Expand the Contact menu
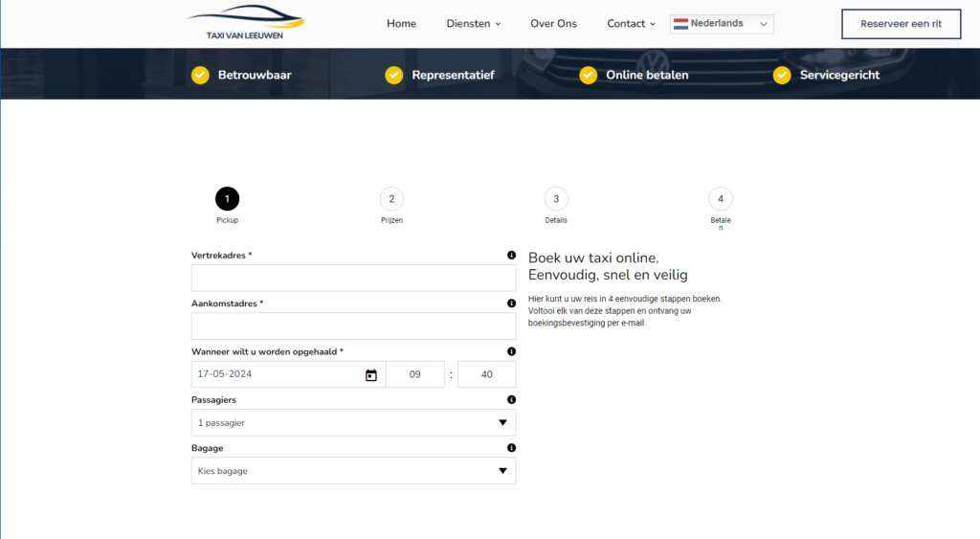 tap(631, 24)
